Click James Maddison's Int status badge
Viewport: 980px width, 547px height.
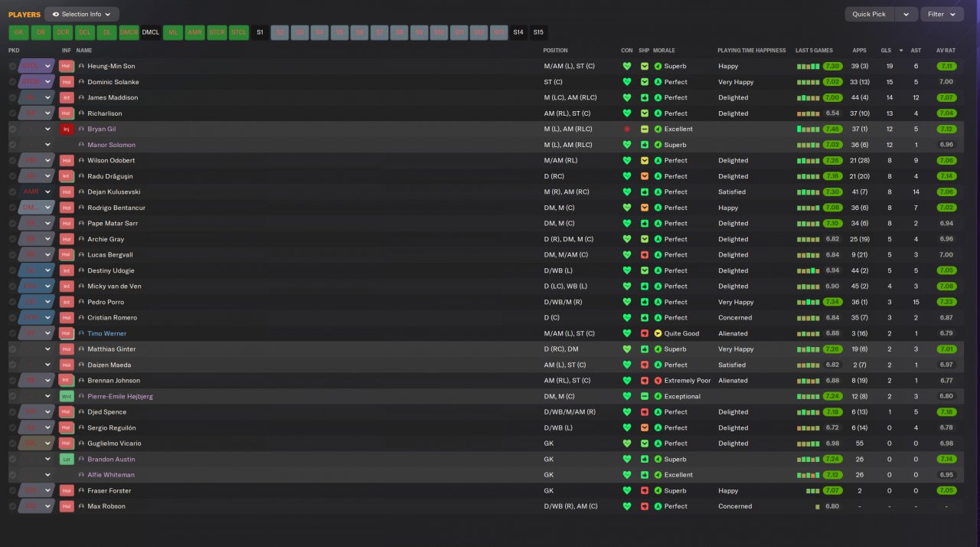67,97
